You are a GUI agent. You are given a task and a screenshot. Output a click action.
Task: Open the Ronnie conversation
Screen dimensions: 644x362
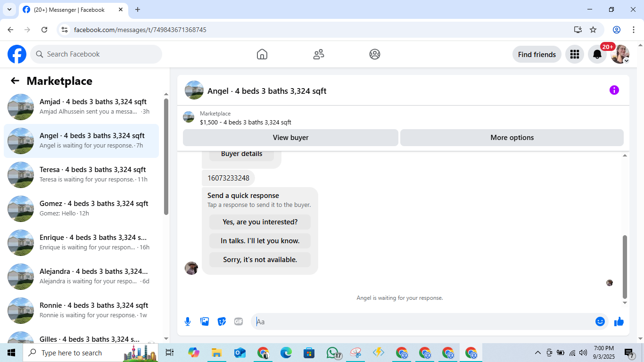pyautogui.click(x=81, y=311)
